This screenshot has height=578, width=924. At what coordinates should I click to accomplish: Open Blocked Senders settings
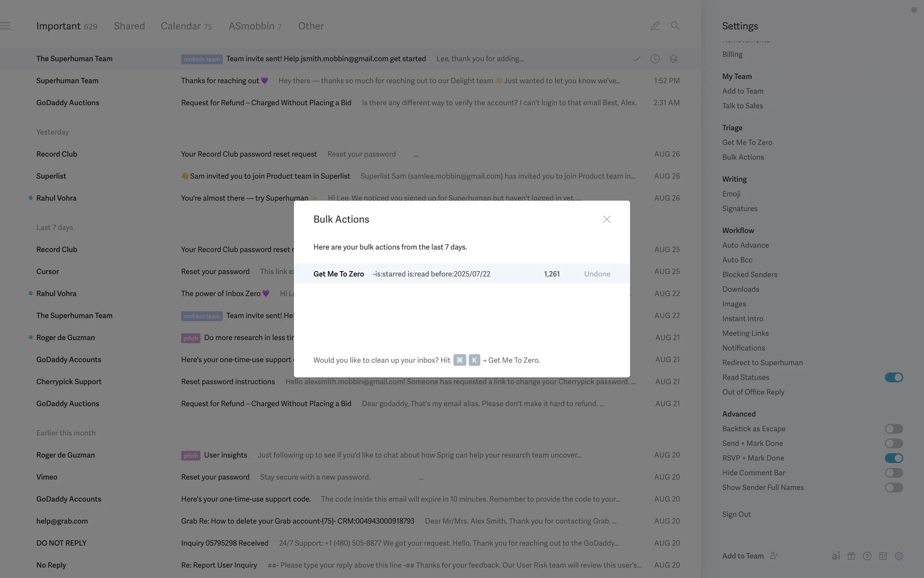[749, 275]
